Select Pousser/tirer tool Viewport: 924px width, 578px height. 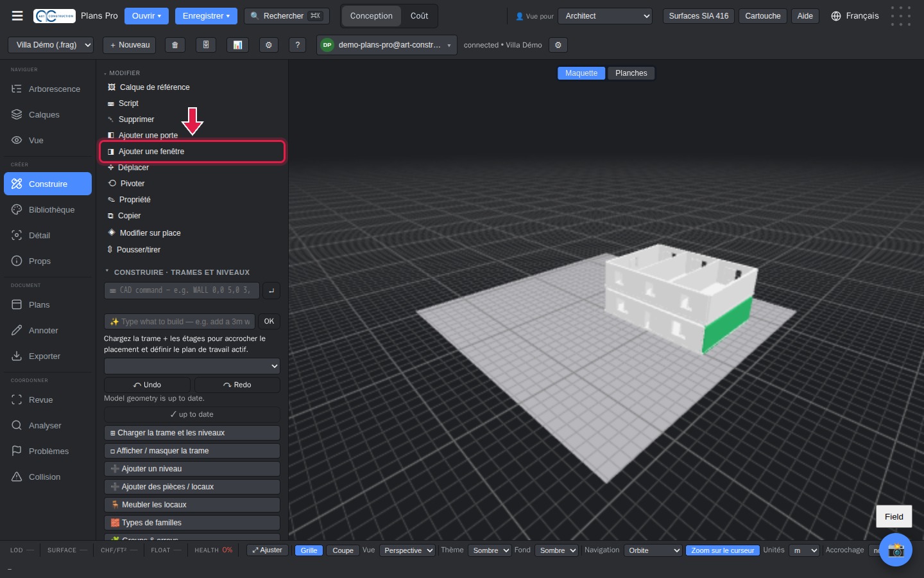coord(192,250)
